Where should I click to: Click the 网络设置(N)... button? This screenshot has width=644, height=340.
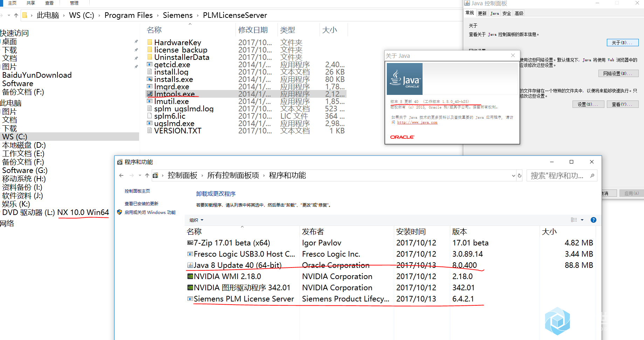[x=618, y=74]
